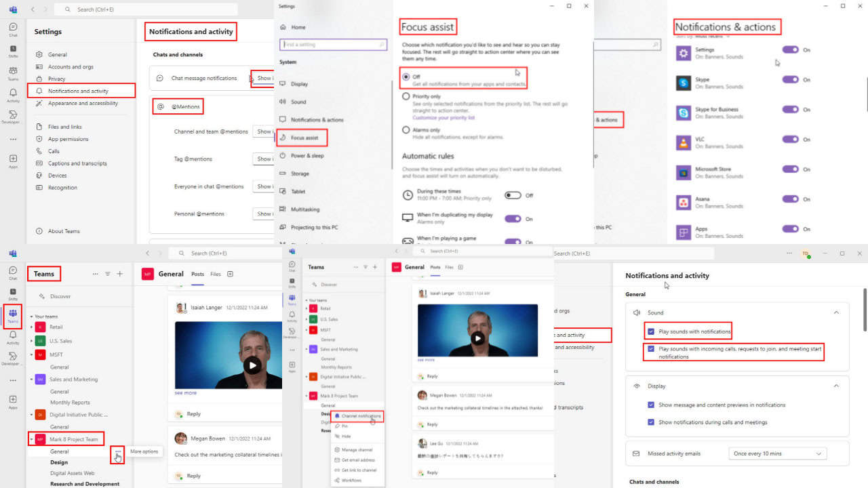The width and height of the screenshot is (868, 488).
Task: Click Find a setting search box
Action: pos(333,44)
